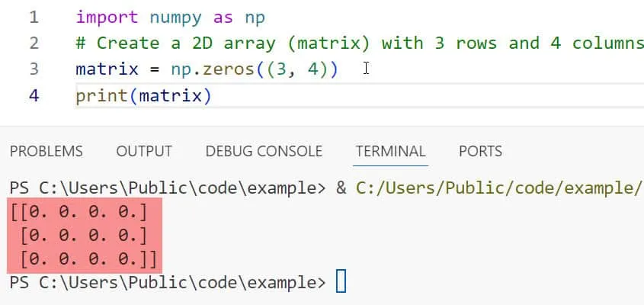The height and width of the screenshot is (305, 644).
Task: Show the PORTS panel tab
Action: [x=480, y=151]
